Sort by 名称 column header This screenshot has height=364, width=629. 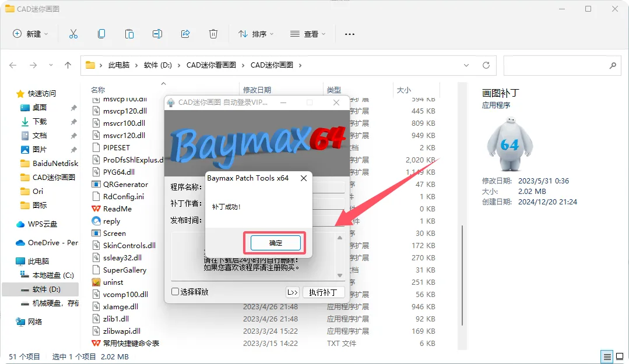point(98,90)
